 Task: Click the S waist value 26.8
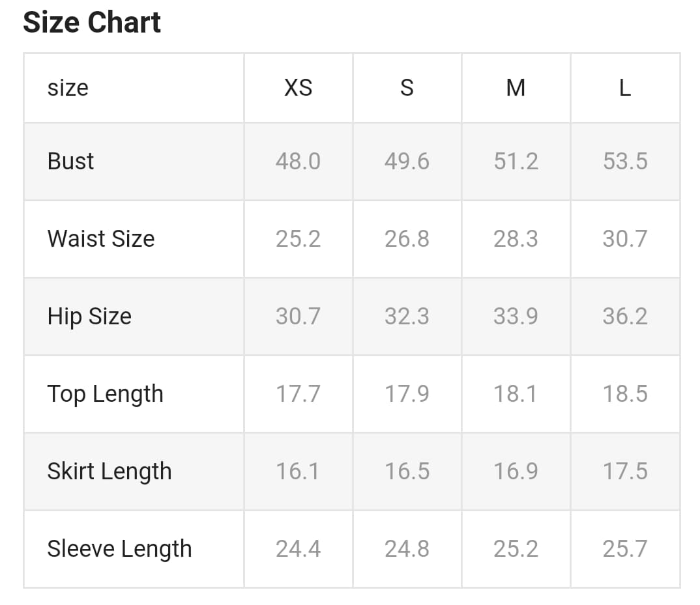point(407,238)
